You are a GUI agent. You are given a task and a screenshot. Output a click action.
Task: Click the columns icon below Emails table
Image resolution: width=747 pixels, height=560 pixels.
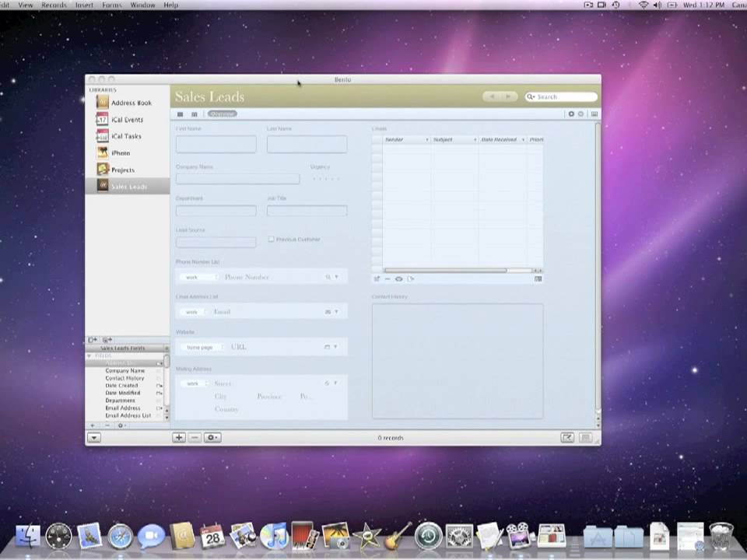click(538, 279)
